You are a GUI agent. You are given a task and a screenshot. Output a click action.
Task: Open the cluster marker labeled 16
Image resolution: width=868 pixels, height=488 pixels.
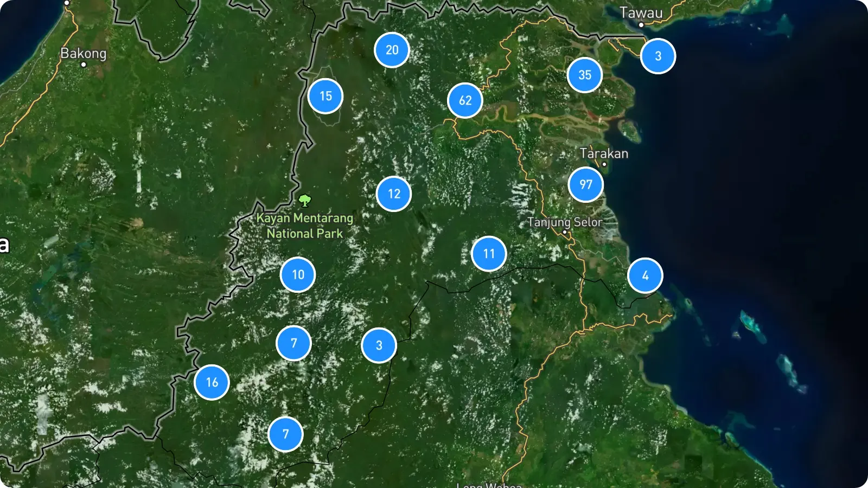point(212,382)
